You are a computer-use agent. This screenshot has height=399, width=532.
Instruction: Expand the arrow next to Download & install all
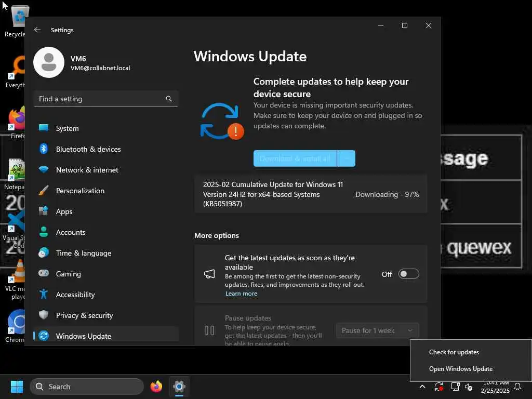pyautogui.click(x=347, y=158)
